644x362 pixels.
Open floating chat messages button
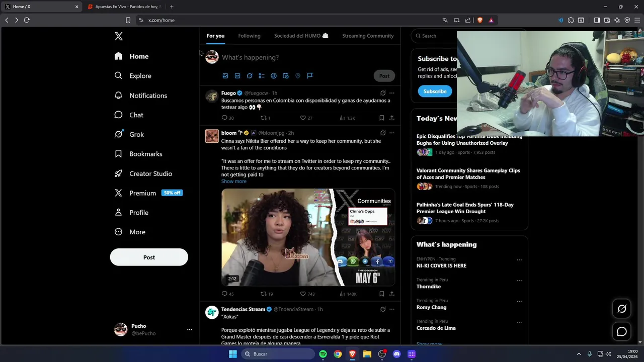622,332
